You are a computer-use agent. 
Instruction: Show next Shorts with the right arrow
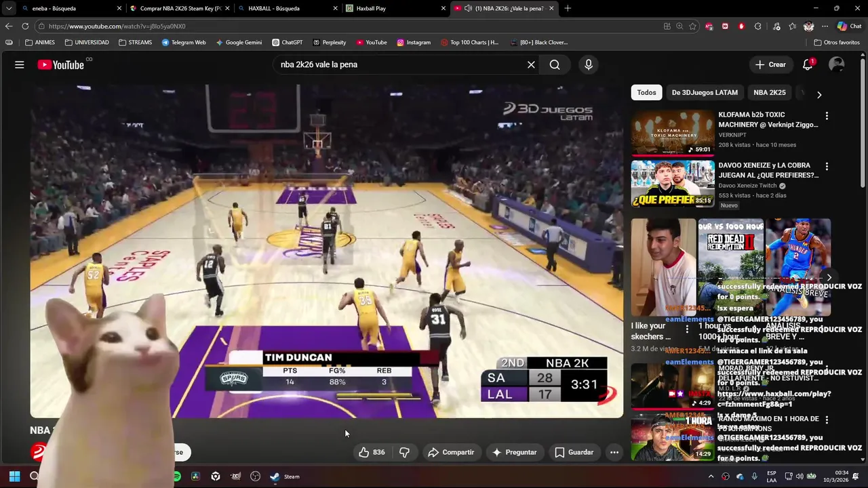(x=829, y=278)
